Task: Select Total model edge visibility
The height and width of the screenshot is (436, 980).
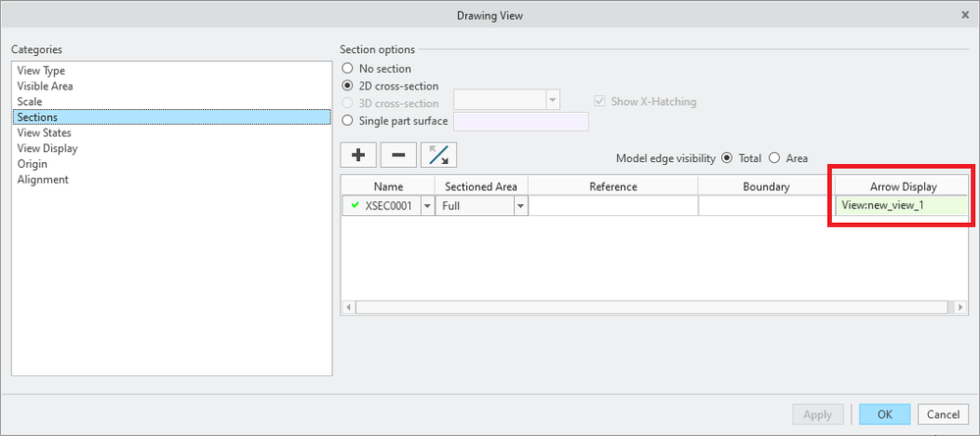Action: (727, 158)
